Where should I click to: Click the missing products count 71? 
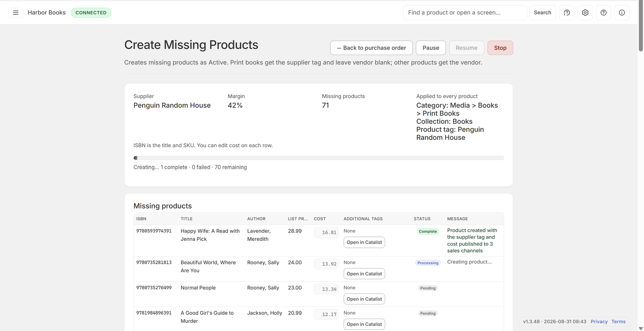click(325, 105)
